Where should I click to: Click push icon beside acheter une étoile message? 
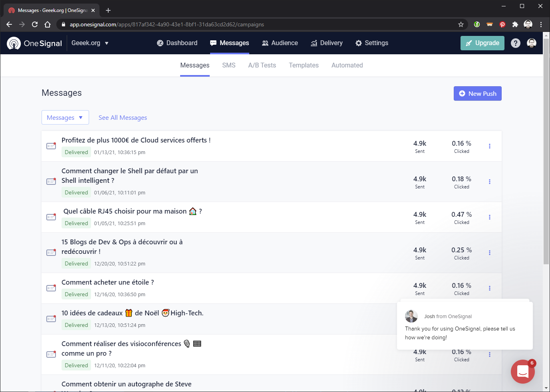pyautogui.click(x=51, y=288)
